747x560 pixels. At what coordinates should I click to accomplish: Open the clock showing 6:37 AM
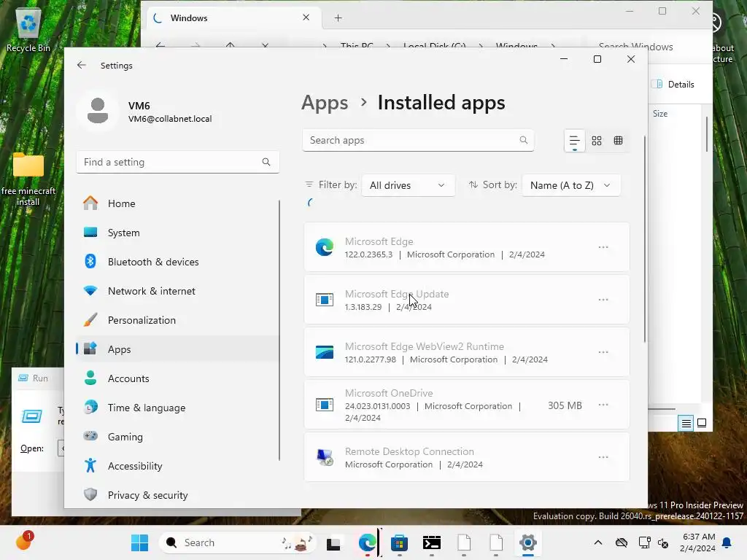point(698,542)
